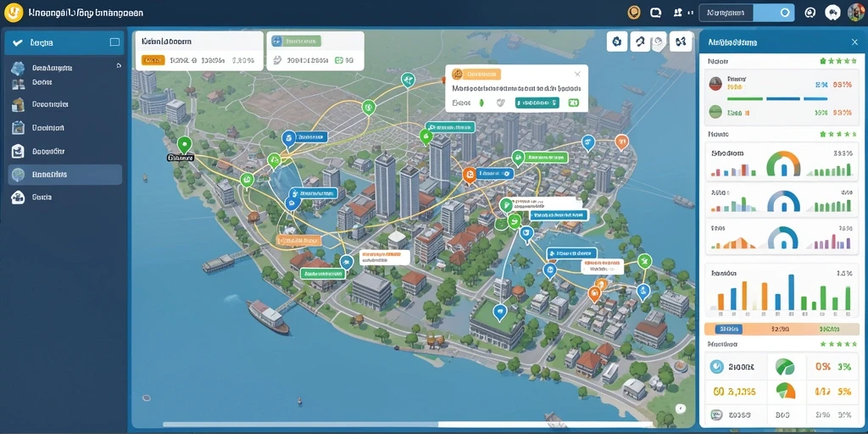Toggle the light-blue switch in the top bar
The height and width of the screenshot is (434, 868).
coord(774,12)
